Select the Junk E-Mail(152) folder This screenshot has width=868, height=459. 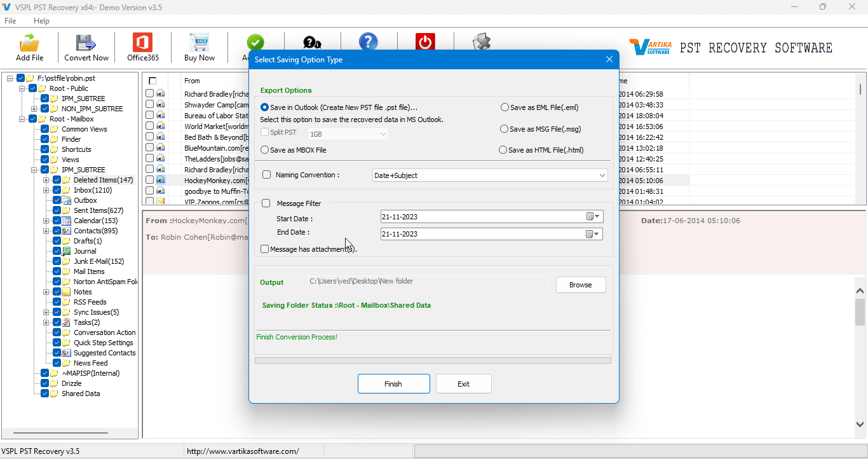coord(99,261)
